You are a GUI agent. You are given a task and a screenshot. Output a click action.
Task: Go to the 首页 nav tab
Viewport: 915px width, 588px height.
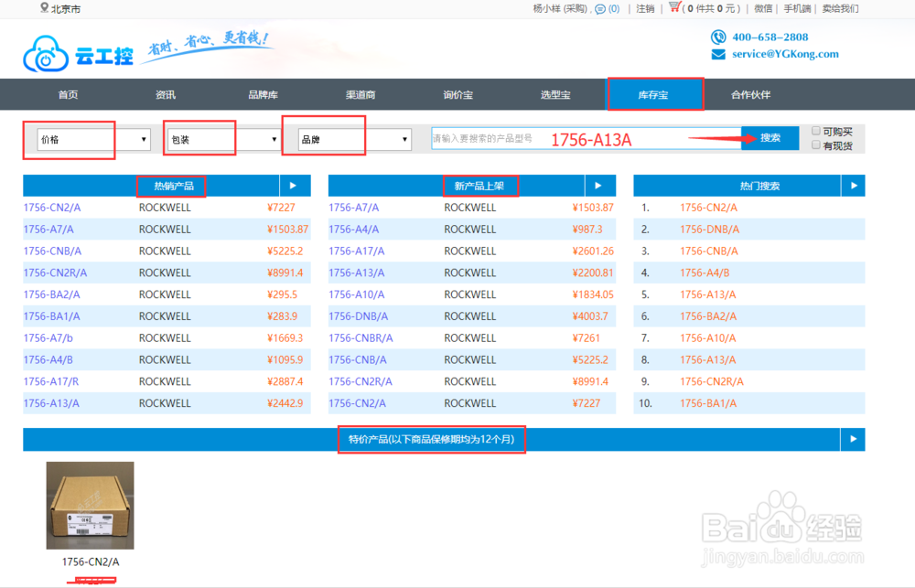point(69,94)
